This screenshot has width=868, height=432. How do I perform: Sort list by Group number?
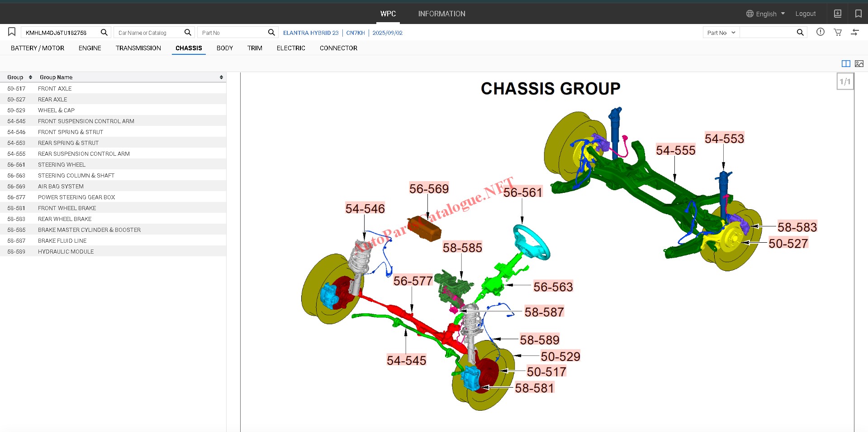(x=30, y=77)
